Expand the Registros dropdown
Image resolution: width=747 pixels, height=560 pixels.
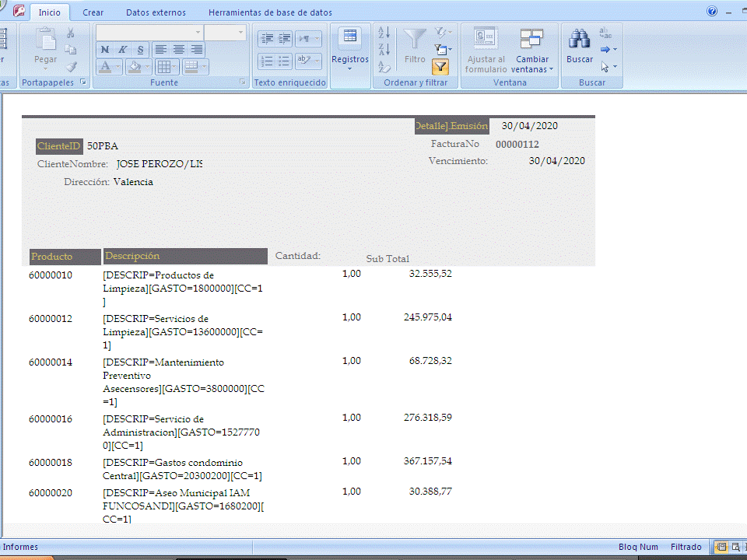(x=350, y=69)
